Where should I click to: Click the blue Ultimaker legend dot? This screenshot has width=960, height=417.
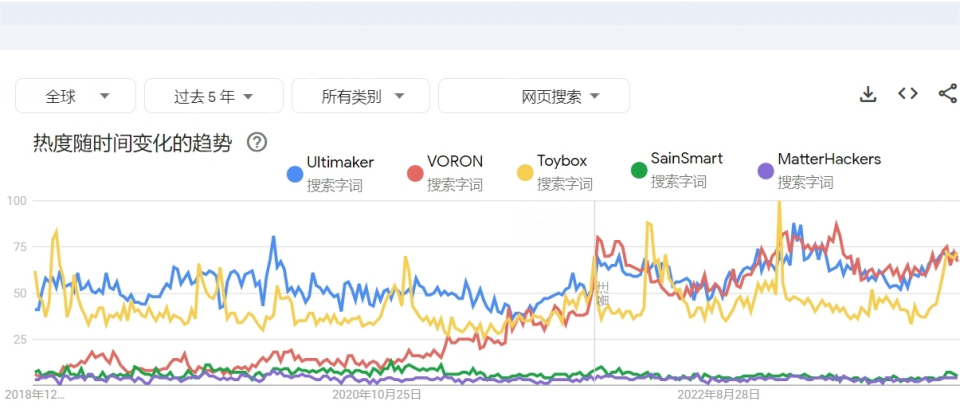295,174
